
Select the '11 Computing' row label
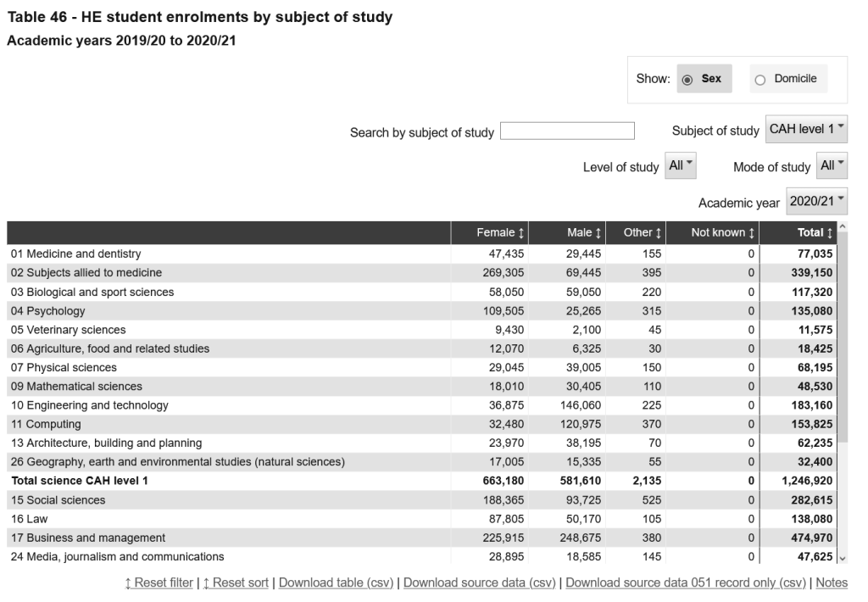46,424
